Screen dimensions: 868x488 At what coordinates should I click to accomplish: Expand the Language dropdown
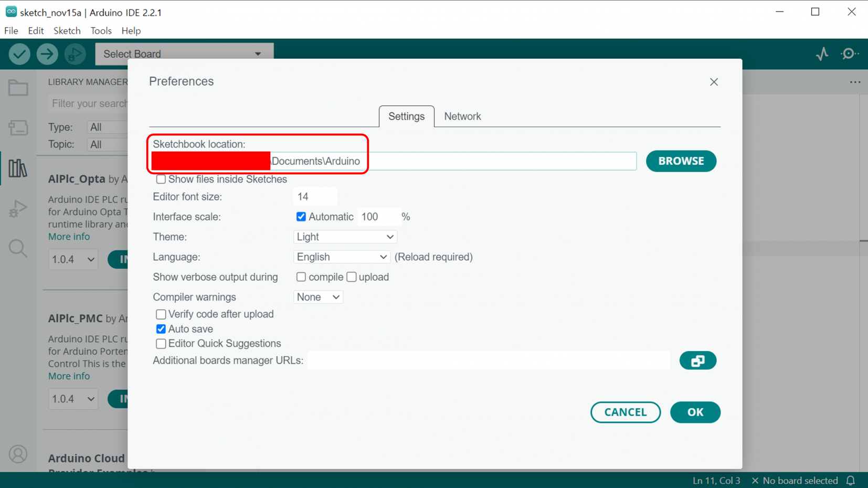(x=341, y=257)
